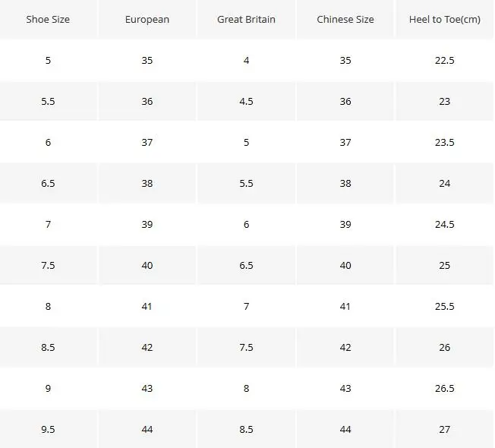Viewport: 495px width, 448px height.
Task: Click Chinese Size 36 cell
Action: click(x=345, y=101)
